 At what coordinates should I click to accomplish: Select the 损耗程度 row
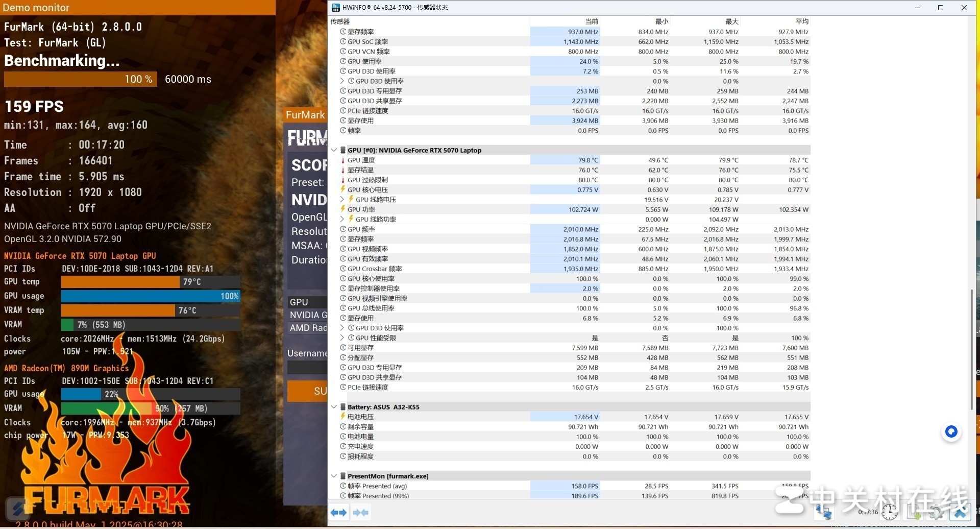tap(570, 456)
